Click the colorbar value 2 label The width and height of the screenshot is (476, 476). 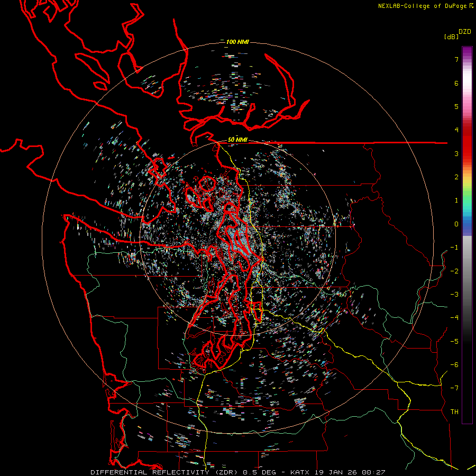(456, 177)
